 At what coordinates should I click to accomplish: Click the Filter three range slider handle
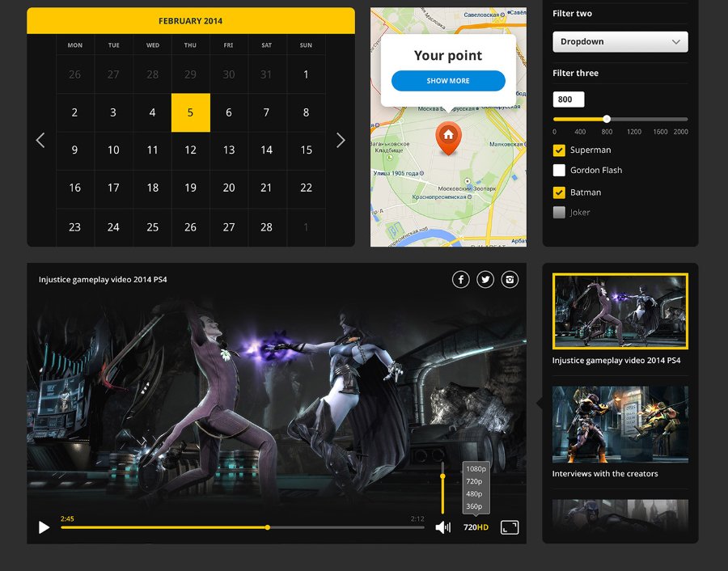(607, 120)
